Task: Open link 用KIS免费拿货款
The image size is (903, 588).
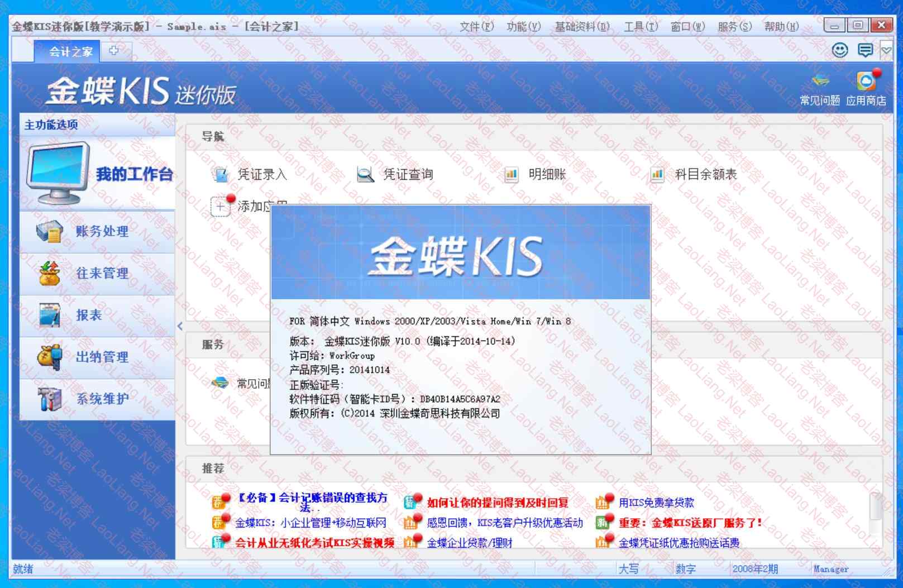Action: tap(656, 503)
